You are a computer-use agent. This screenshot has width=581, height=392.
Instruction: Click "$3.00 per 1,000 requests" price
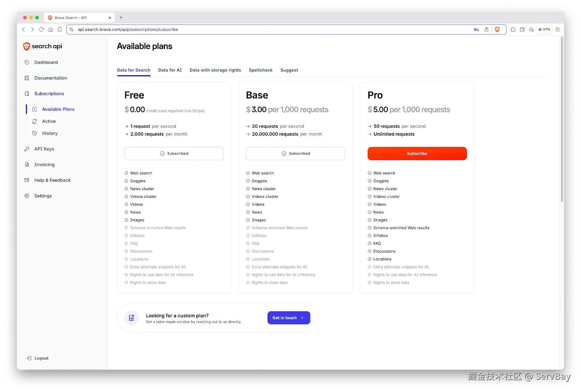[287, 110]
